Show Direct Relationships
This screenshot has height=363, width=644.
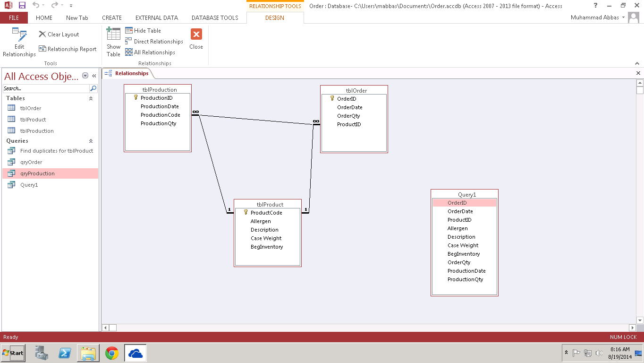click(154, 42)
